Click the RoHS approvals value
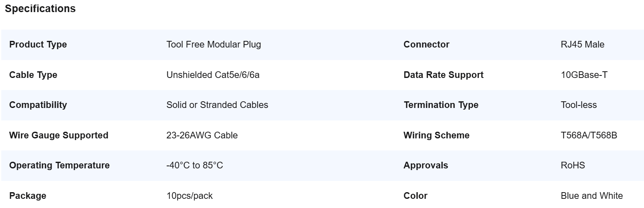 (573, 165)
